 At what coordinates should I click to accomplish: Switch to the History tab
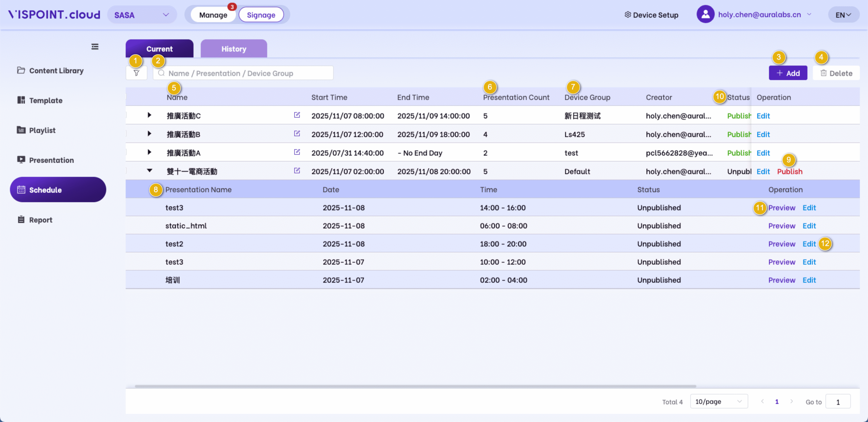[x=234, y=49]
